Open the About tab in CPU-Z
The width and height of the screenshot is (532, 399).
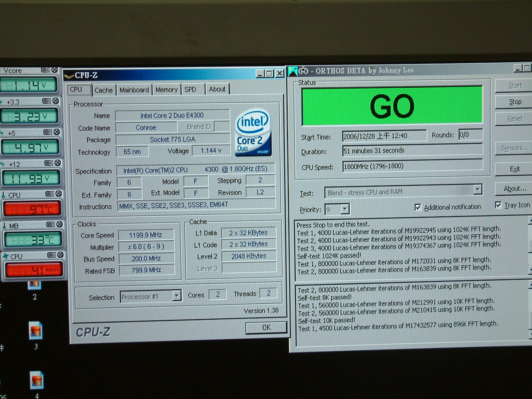click(x=217, y=89)
